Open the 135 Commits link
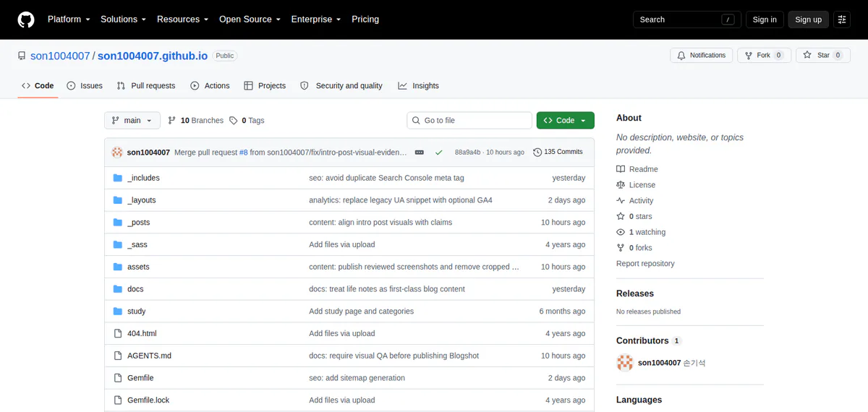 (x=558, y=153)
